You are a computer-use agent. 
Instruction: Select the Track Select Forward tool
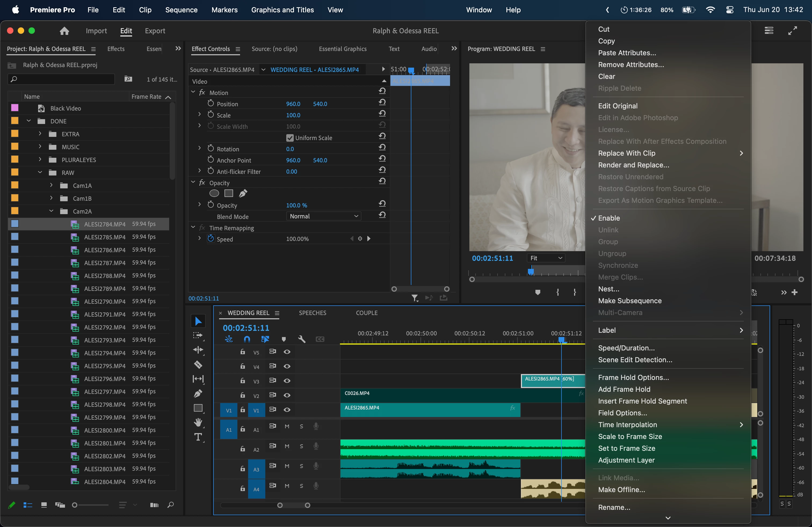coord(198,335)
